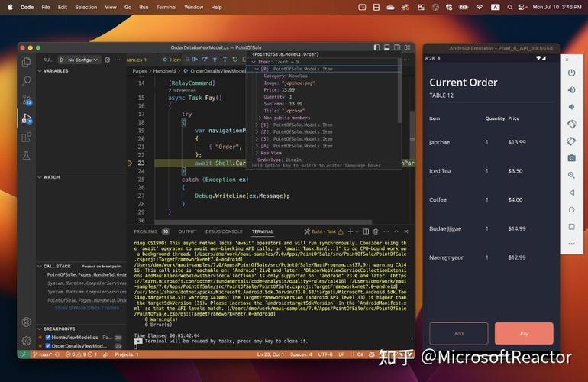Take an emulator screenshot with the camera icon
588x382 pixels.
tap(571, 158)
